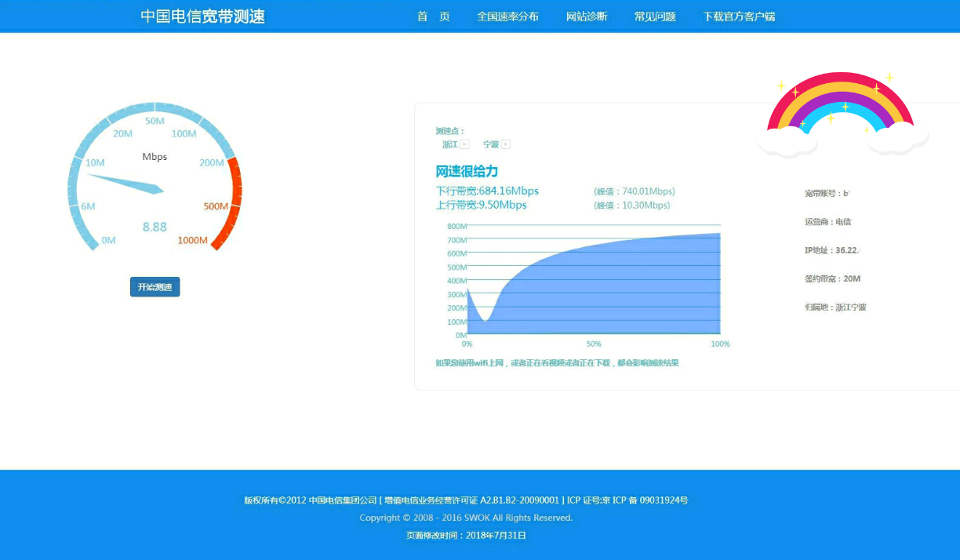Click the peak value 740.01Mbps text
Viewport: 960px width, 560px height.
pyautogui.click(x=635, y=191)
